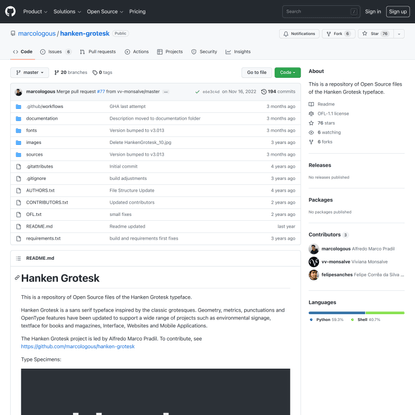Click the sources folder icon

[x=19, y=154]
